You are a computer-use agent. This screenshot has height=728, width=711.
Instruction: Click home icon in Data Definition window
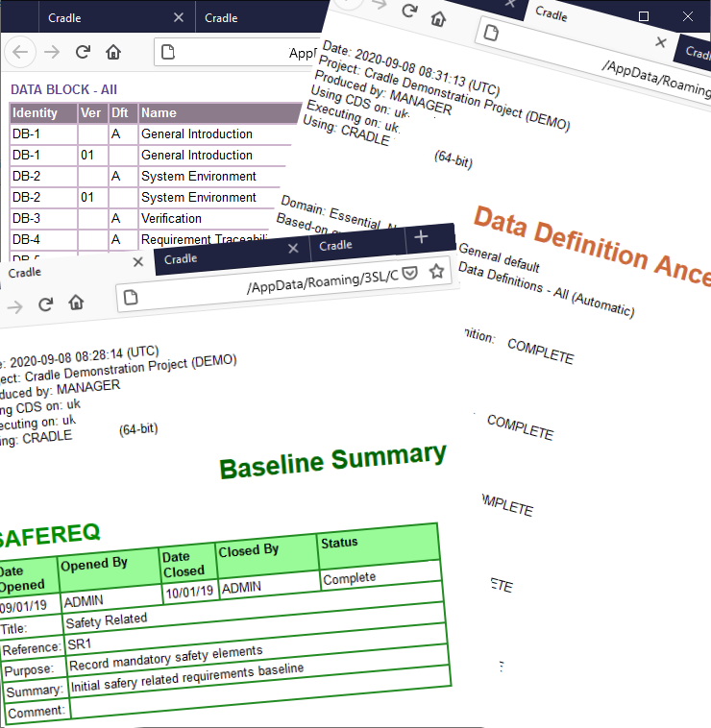[437, 17]
